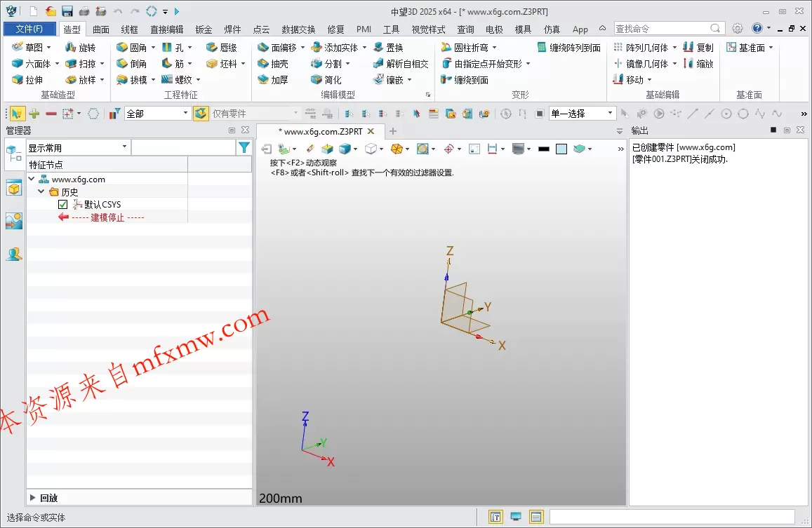Select the www.x6g.com.Z3PRT document tab

pos(321,132)
